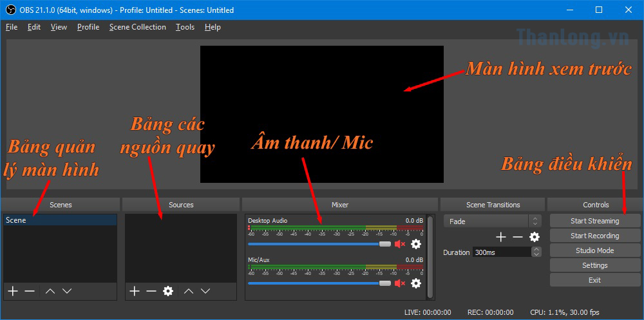
Task: Move scene up in Scenes panel
Action: (x=50, y=291)
